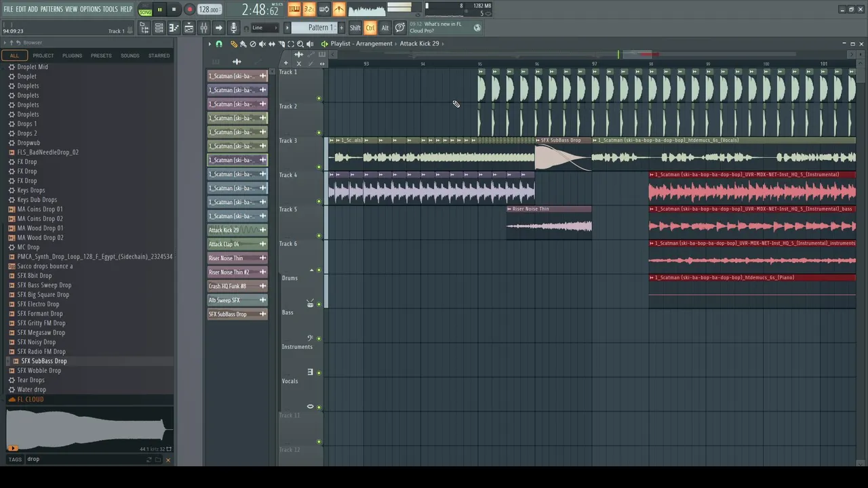Select the playlist mute tool
Image resolution: width=868 pixels, height=488 pixels.
pos(262,44)
